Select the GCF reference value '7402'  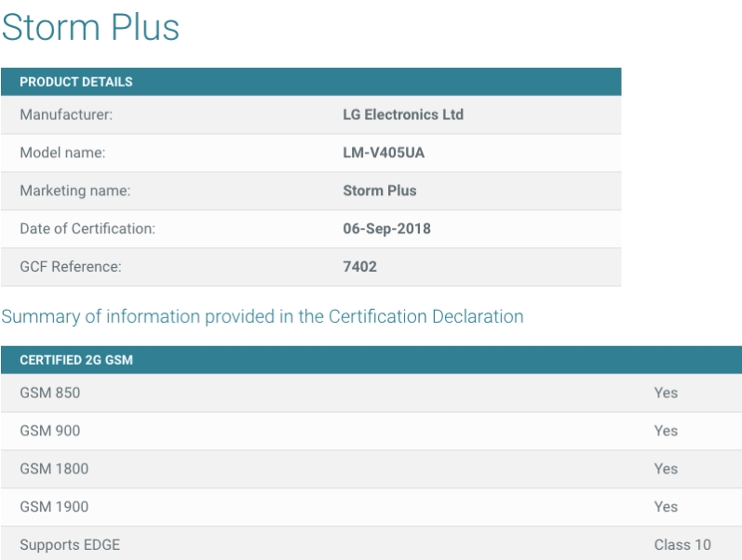click(359, 266)
